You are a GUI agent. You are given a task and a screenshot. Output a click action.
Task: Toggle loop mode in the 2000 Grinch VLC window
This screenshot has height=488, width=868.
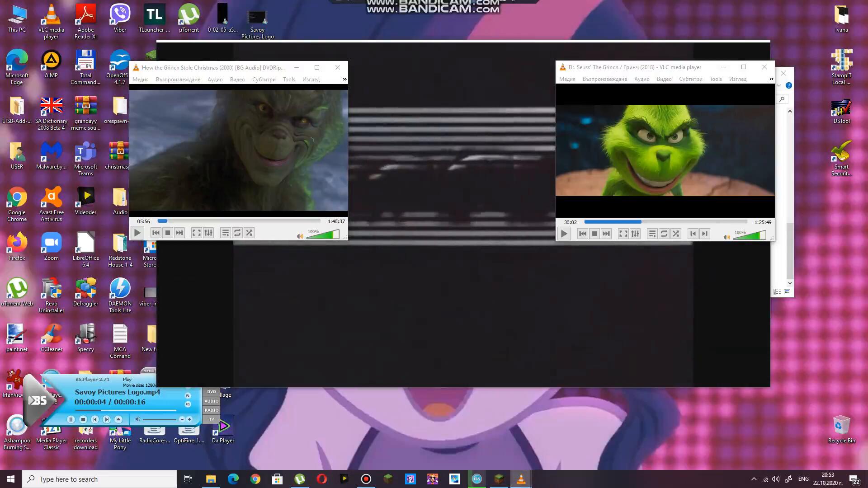click(237, 233)
